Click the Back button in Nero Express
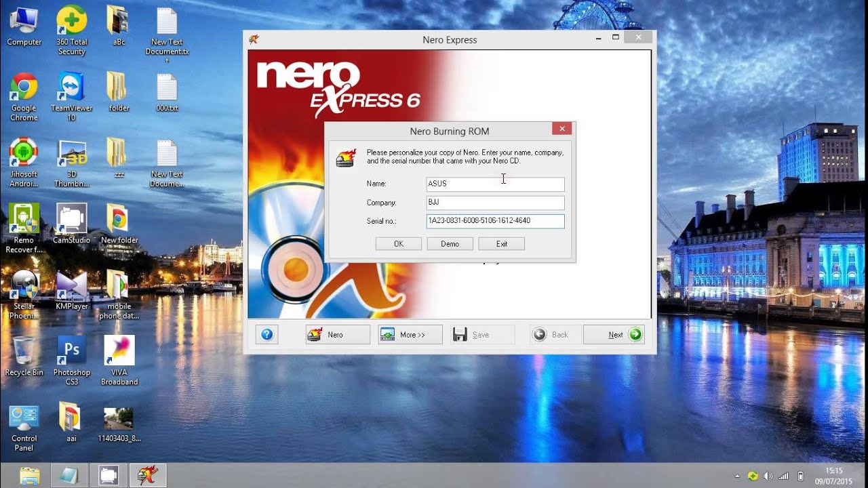The image size is (868, 488). click(x=555, y=334)
